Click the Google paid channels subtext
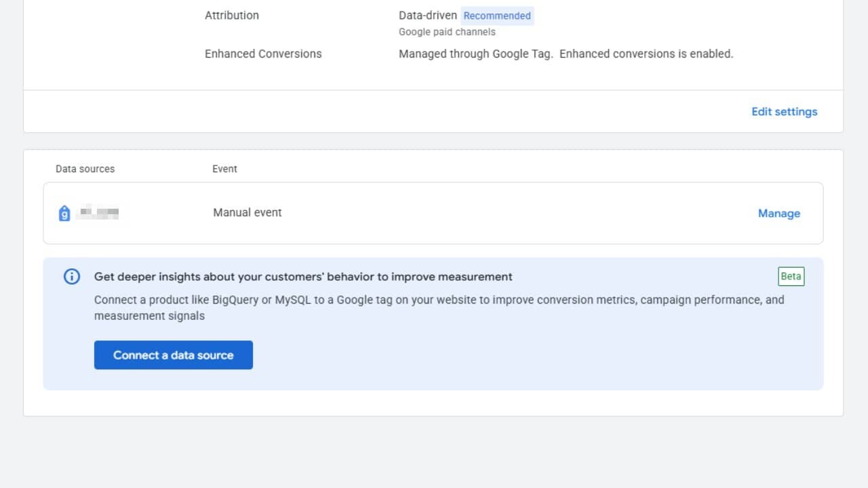This screenshot has width=868, height=488. click(447, 32)
